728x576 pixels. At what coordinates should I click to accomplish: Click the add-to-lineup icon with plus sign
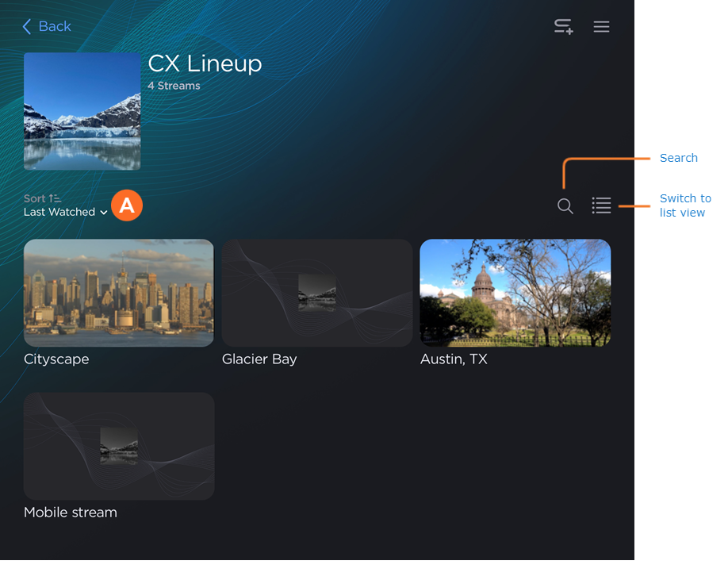coord(563,27)
